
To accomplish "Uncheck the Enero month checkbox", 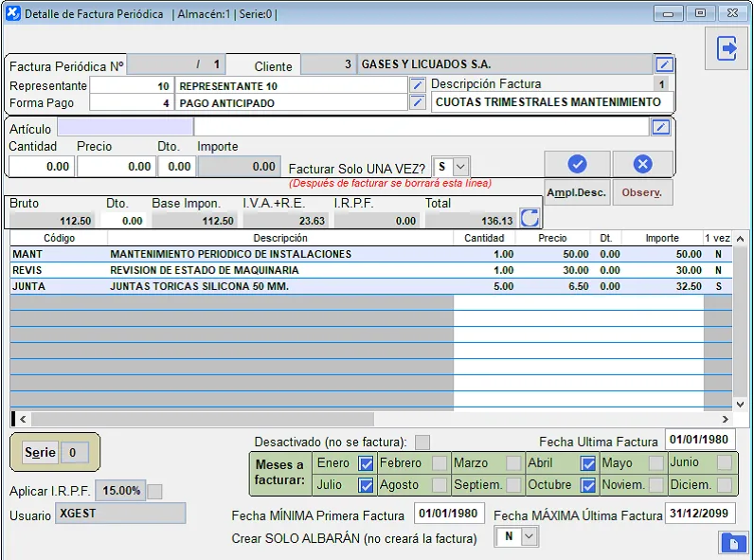I will pos(366,463).
